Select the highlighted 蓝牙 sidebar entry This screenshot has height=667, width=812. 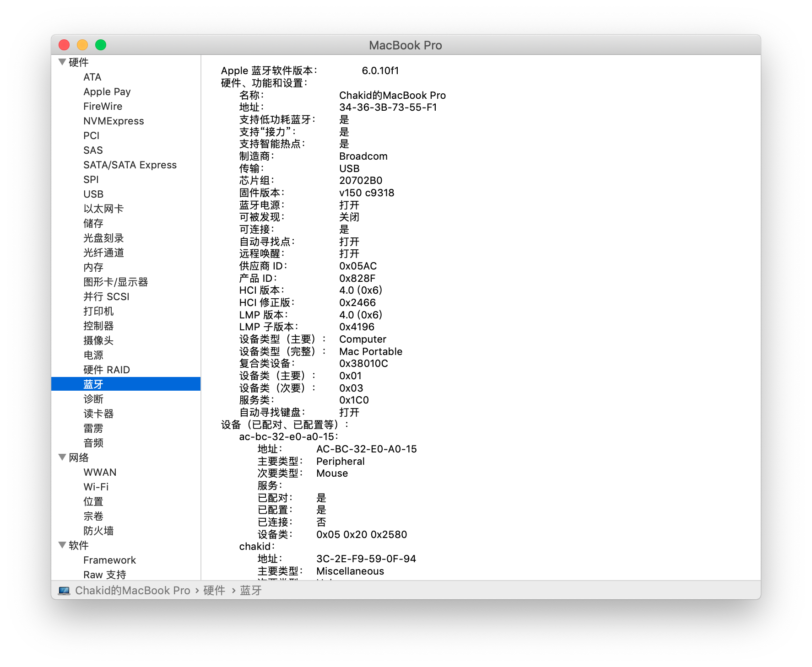coord(126,384)
